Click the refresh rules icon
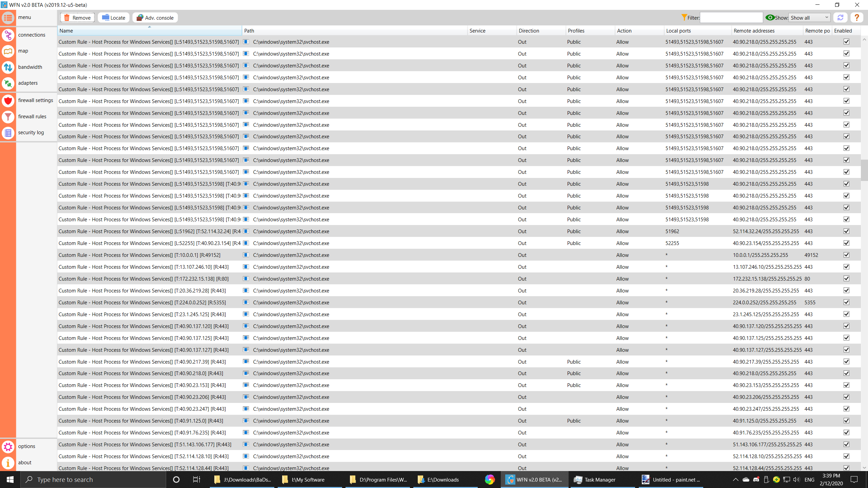This screenshot has height=488, width=868. tap(840, 18)
